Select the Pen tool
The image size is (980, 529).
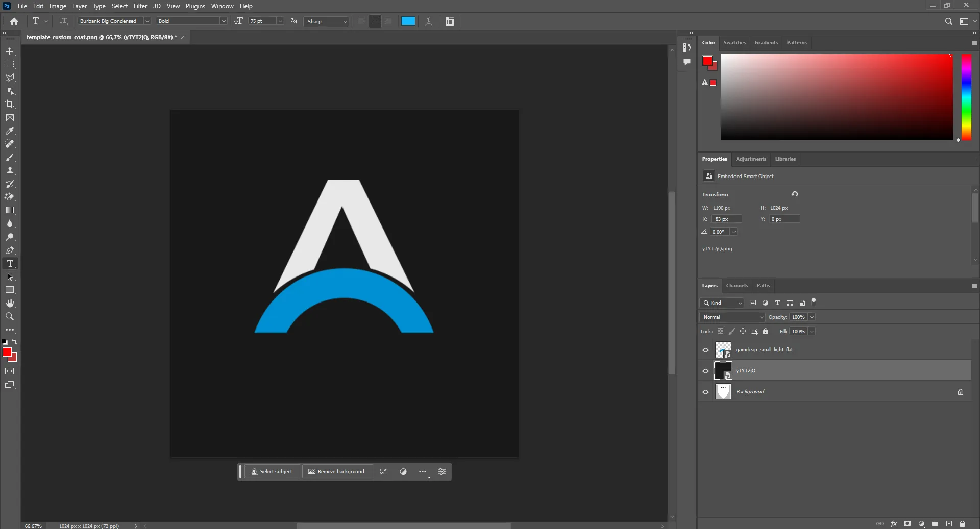click(x=10, y=250)
